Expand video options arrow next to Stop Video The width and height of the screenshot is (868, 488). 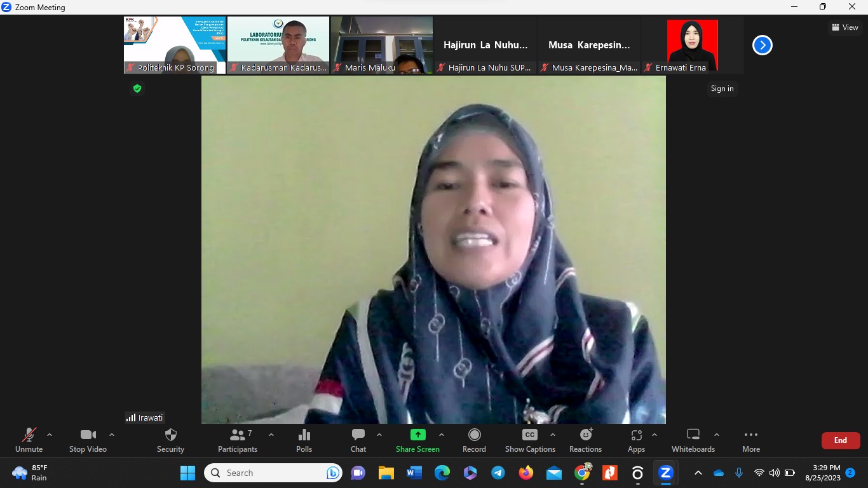(x=112, y=435)
